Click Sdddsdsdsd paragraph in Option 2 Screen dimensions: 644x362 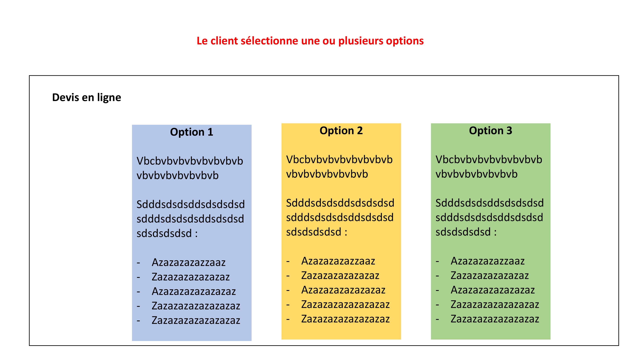click(340, 217)
